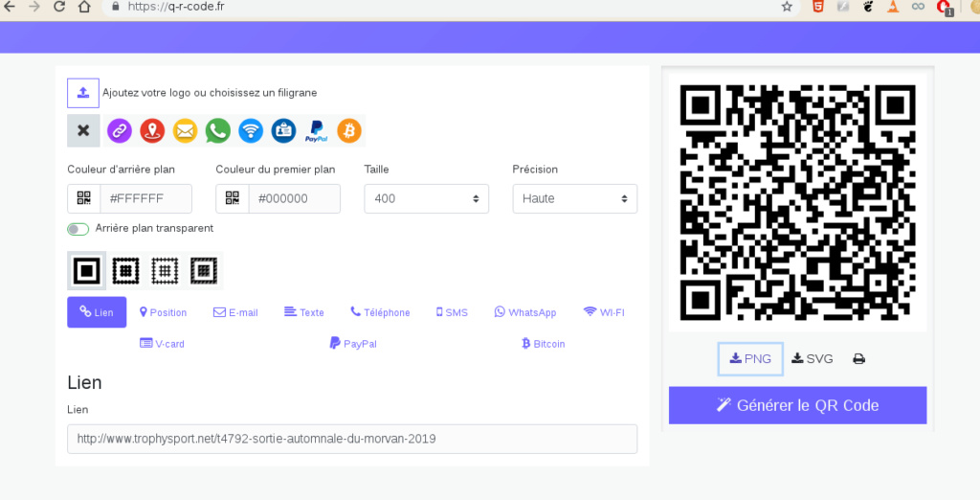This screenshot has height=500, width=980.
Task: Choose the green WhatsApp phone watermark icon
Action: [217, 131]
